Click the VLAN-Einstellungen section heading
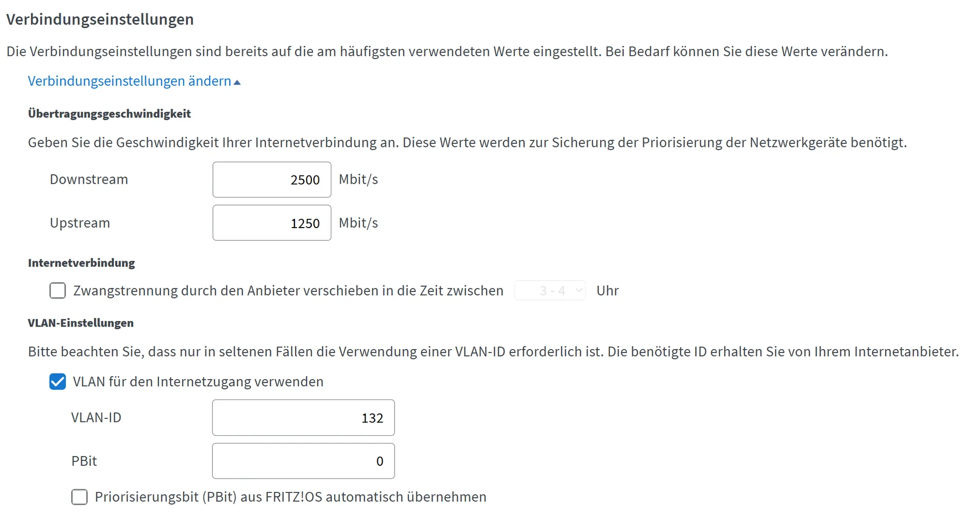This screenshot has width=980, height=520. point(81,323)
